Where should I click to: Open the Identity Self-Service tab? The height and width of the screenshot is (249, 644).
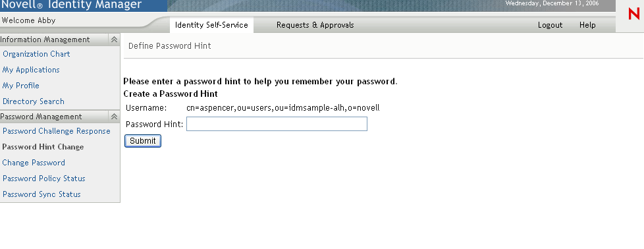tap(211, 25)
